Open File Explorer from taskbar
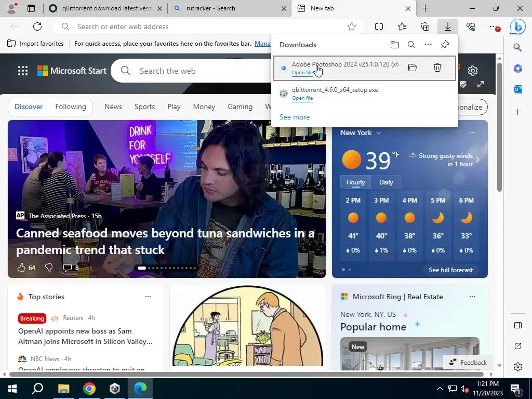The width and height of the screenshot is (532, 399). [63, 389]
